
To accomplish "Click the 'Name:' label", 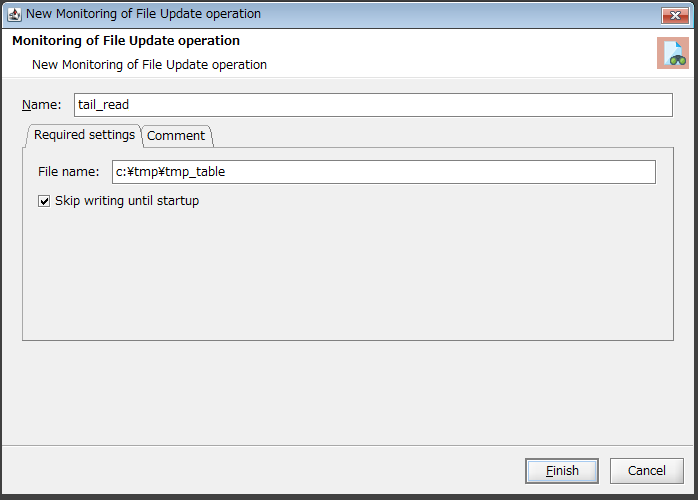I will pyautogui.click(x=41, y=105).
